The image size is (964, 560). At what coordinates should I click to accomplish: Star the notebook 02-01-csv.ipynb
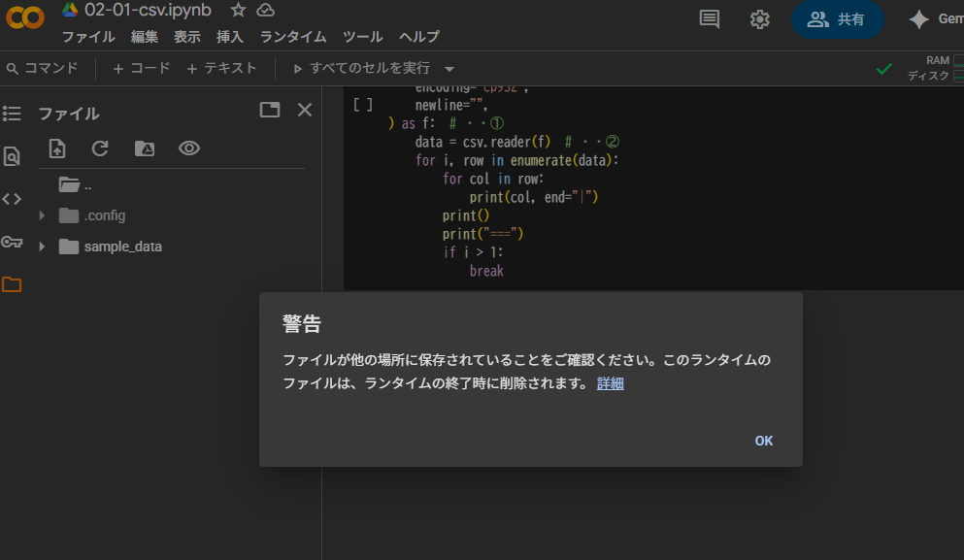[x=238, y=10]
